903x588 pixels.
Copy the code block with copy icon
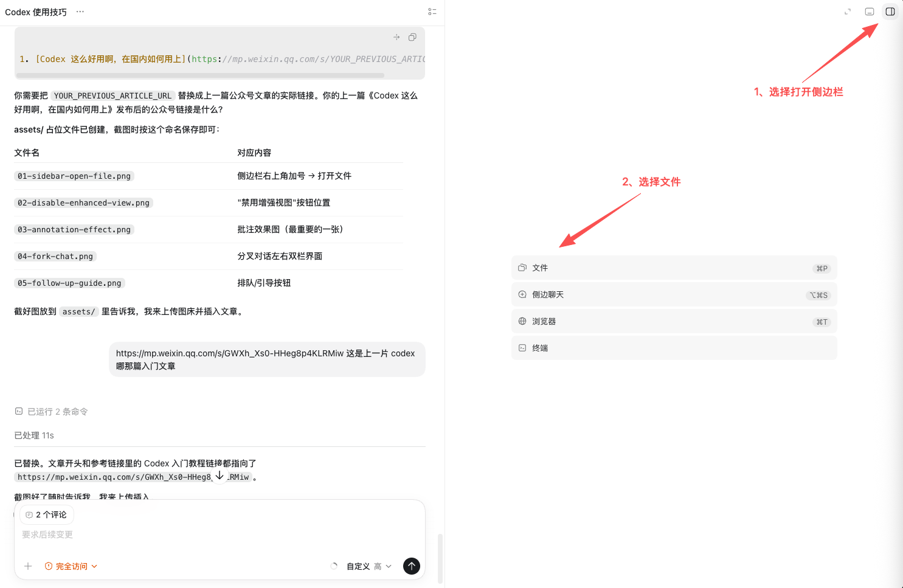click(412, 37)
